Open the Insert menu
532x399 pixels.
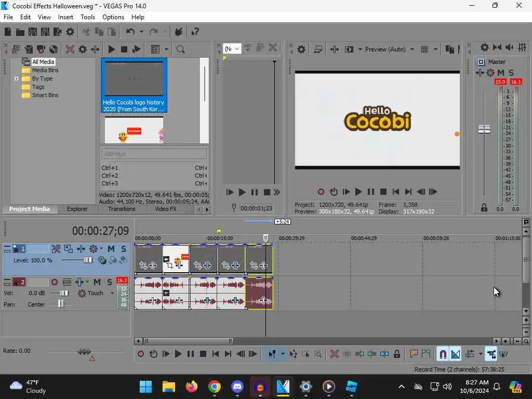(65, 17)
